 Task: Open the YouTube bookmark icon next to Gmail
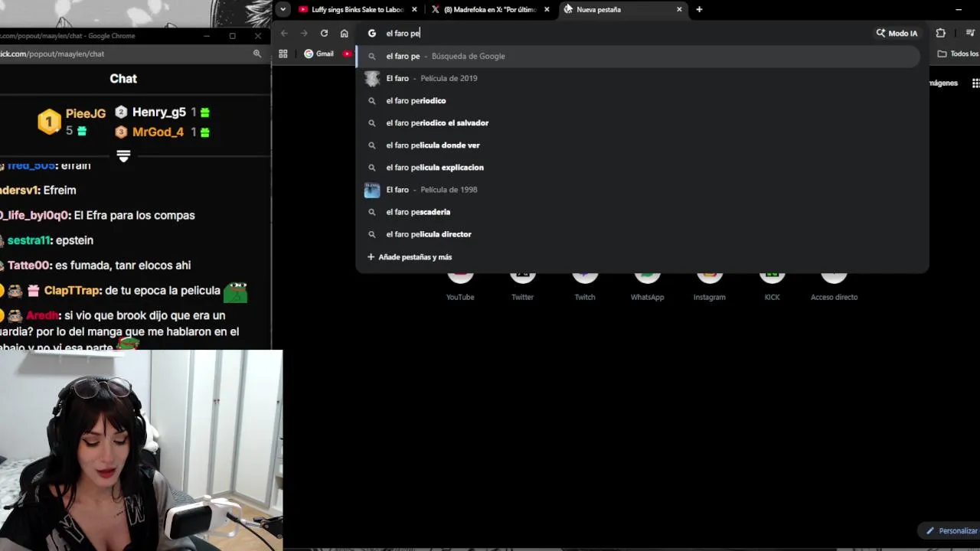[347, 54]
